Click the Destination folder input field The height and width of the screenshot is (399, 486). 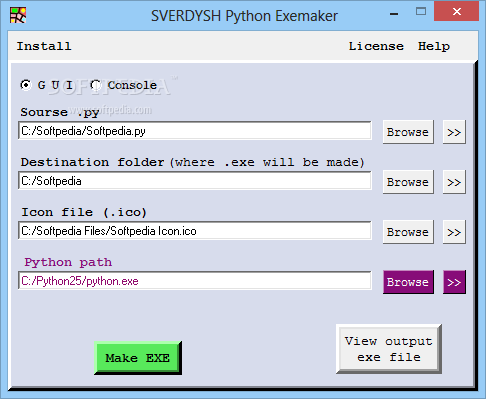[195, 181]
